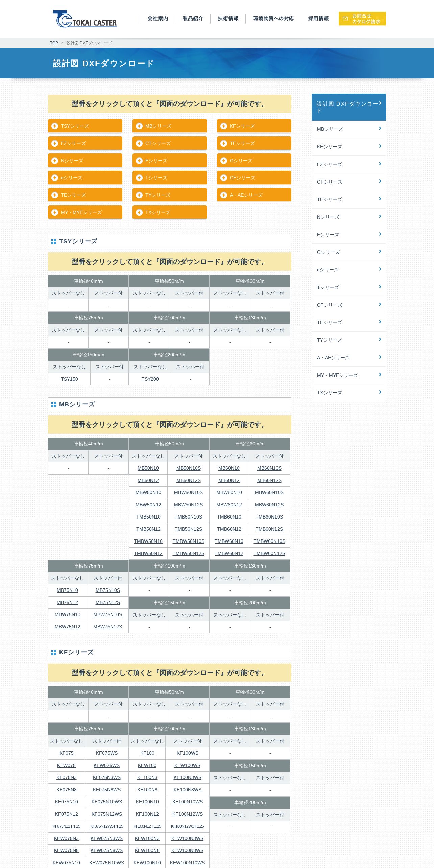Open MBW75N10S drawing link
The height and width of the screenshot is (868, 434).
point(108,614)
